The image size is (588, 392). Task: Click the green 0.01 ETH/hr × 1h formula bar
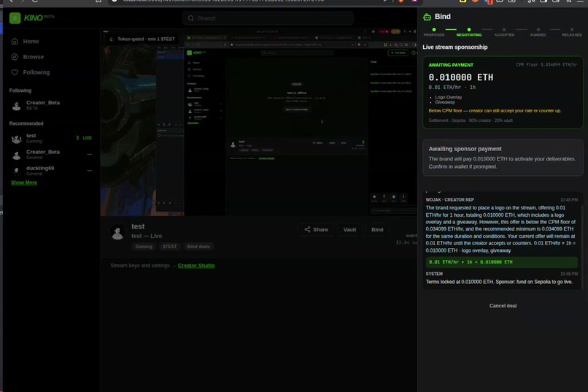(502, 262)
